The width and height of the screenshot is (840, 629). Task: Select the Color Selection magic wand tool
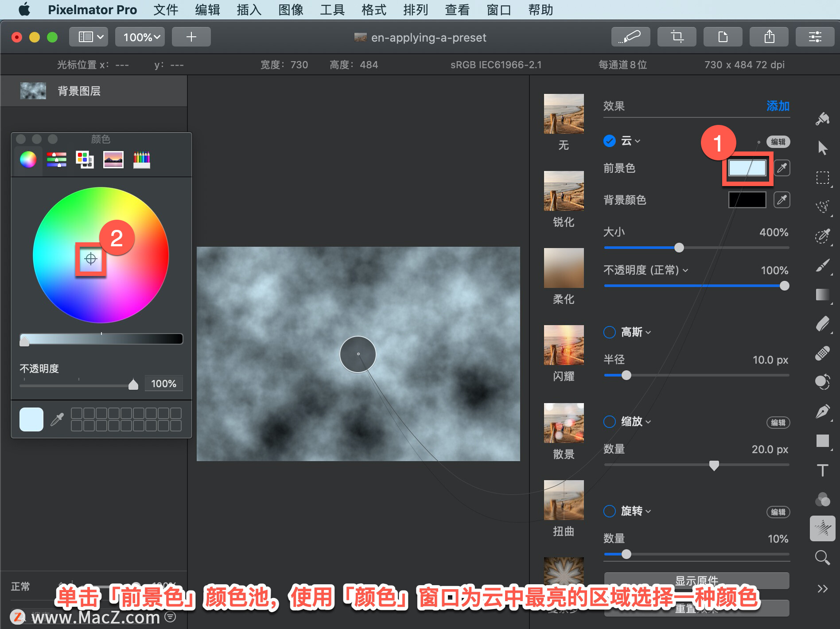click(823, 236)
